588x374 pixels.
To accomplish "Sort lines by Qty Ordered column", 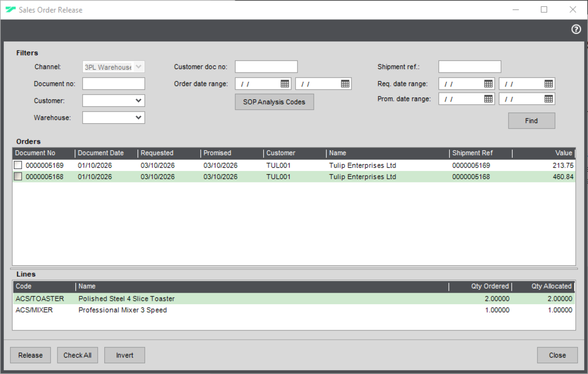I will 480,286.
